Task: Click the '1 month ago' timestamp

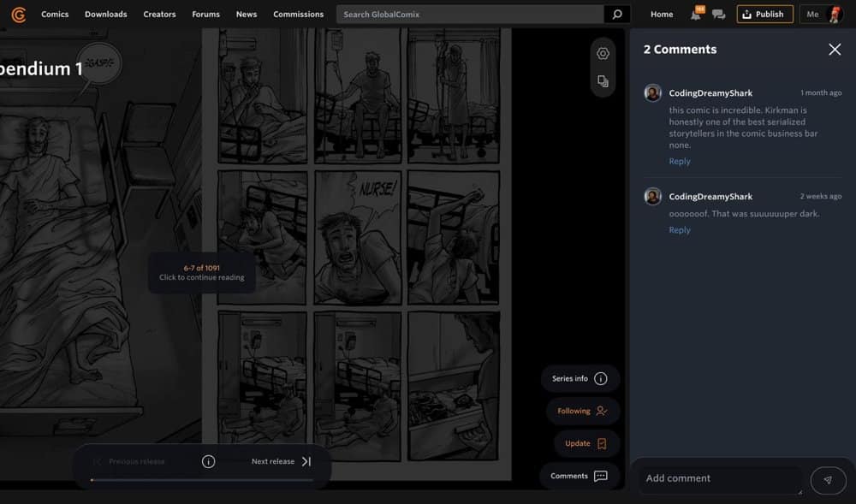Action: pyautogui.click(x=821, y=92)
